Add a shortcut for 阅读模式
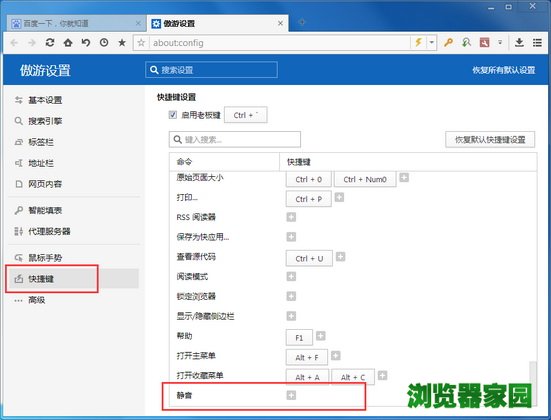Viewport: 551px width, 420px height. coord(291,276)
